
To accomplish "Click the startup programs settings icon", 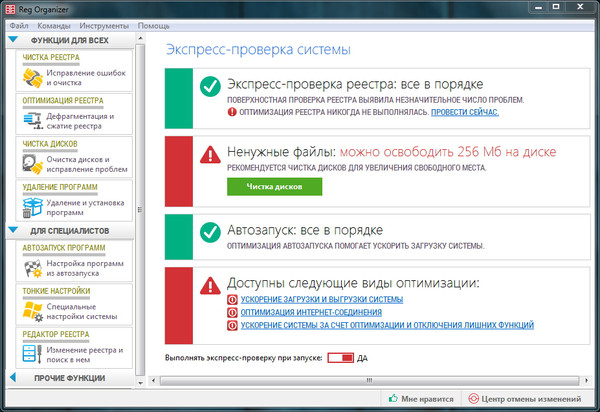I will tap(32, 267).
